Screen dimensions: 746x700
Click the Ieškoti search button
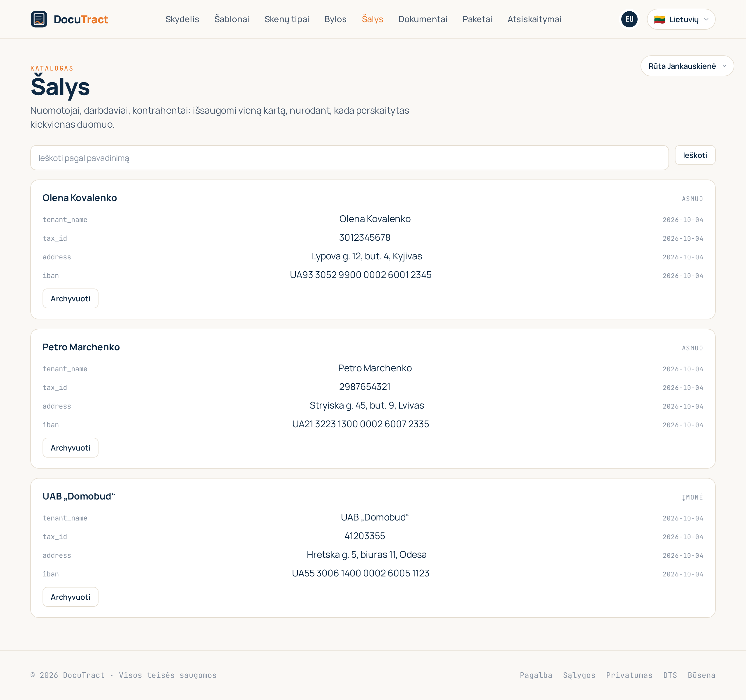coord(695,155)
